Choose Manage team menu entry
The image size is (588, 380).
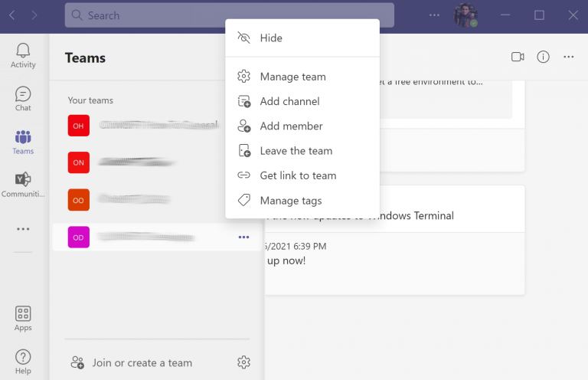(x=302, y=77)
